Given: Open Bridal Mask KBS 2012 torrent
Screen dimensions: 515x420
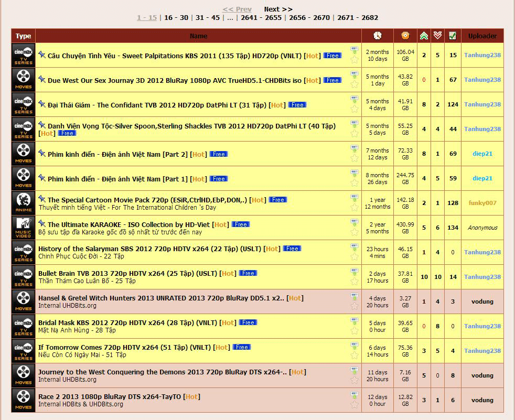Looking at the screenshot, I should click(128, 323).
